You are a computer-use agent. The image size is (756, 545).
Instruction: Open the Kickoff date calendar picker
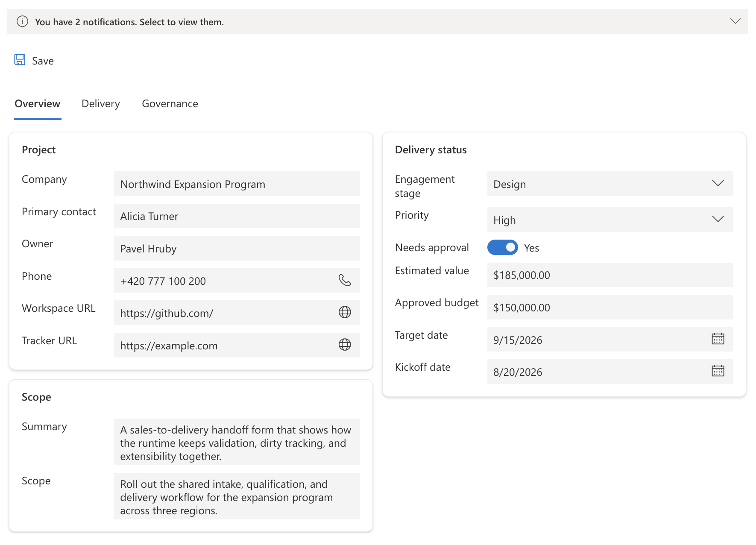pyautogui.click(x=718, y=371)
